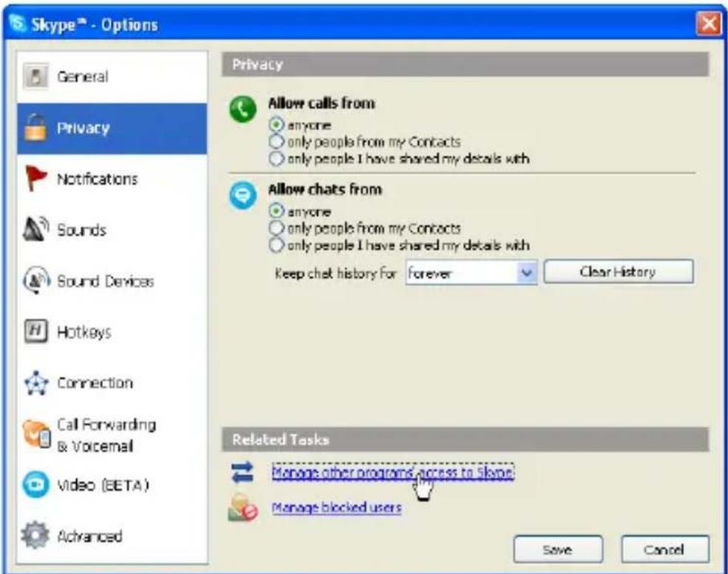Open the Hotkeys section
Image resolution: width=728 pixels, height=574 pixels.
(112, 332)
